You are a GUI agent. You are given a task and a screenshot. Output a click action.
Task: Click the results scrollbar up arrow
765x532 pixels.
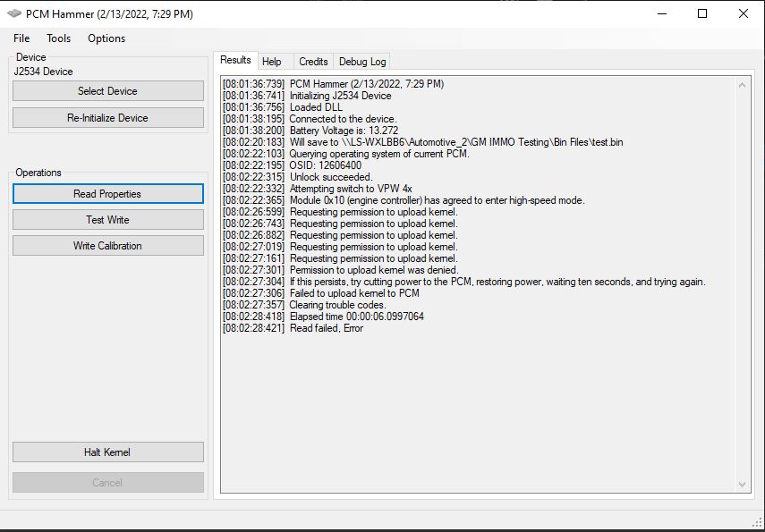pyautogui.click(x=742, y=85)
